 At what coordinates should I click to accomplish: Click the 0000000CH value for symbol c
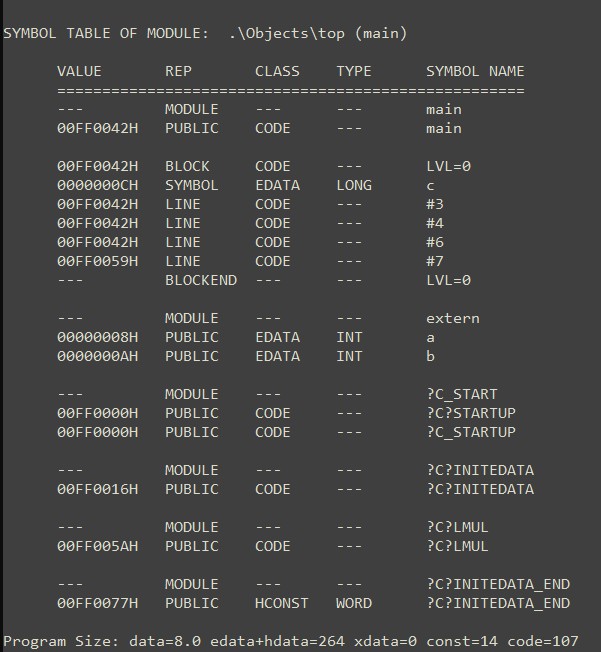(98, 185)
